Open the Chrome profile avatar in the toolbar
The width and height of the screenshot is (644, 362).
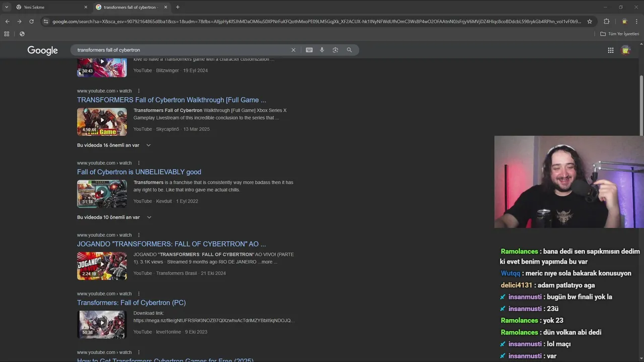[x=624, y=21]
